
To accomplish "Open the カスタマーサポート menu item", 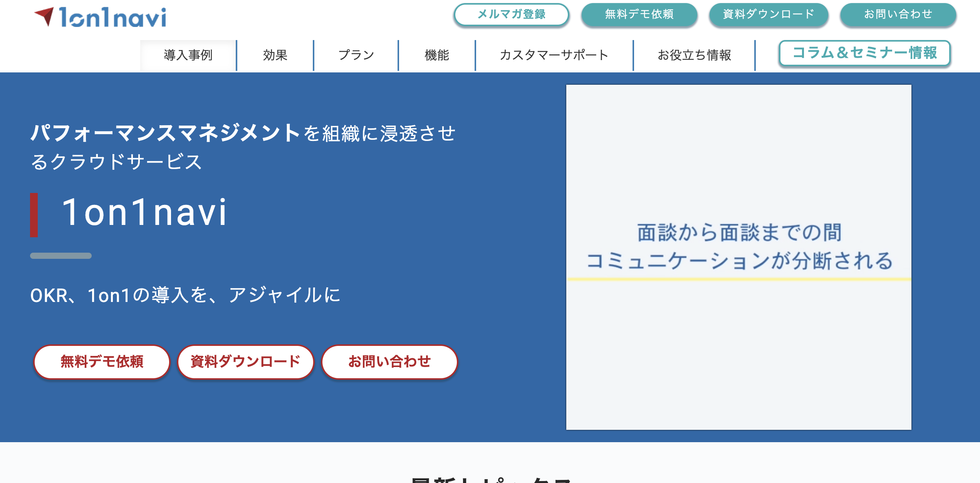I will tap(554, 55).
